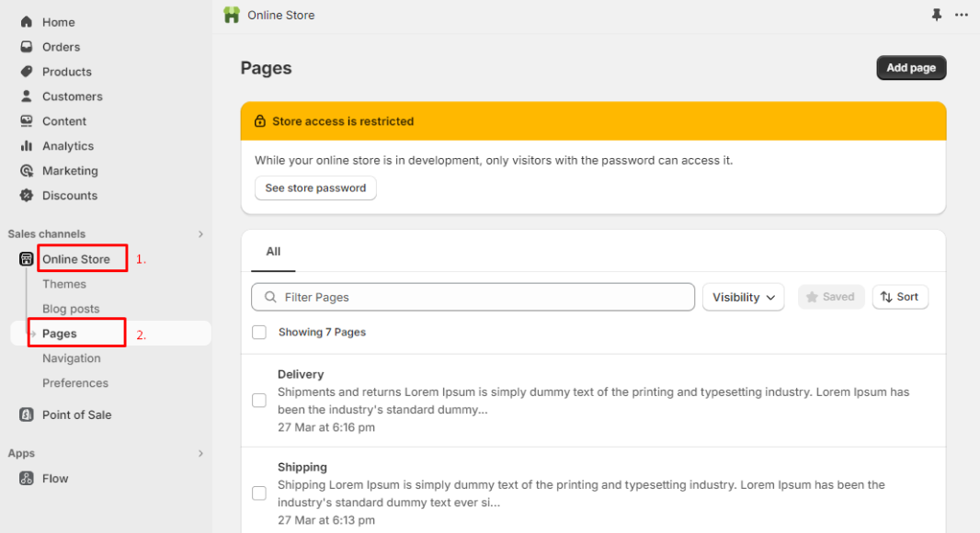The width and height of the screenshot is (980, 533).
Task: Open the three-dot more options menu
Action: click(962, 15)
